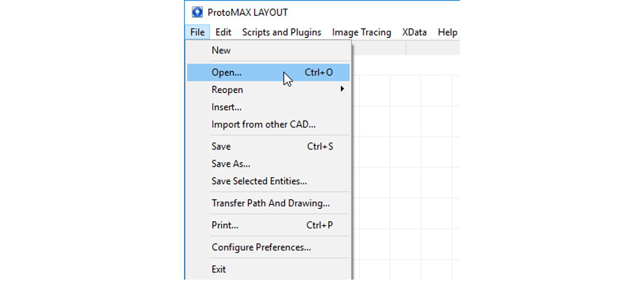The height and width of the screenshot is (282, 644).
Task: Open the XData menu
Action: (x=415, y=32)
